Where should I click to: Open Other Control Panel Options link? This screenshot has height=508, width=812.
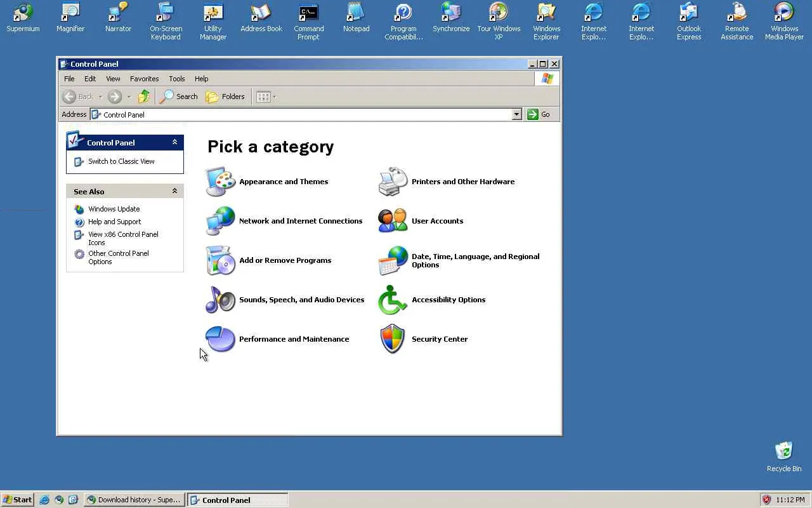[118, 257]
